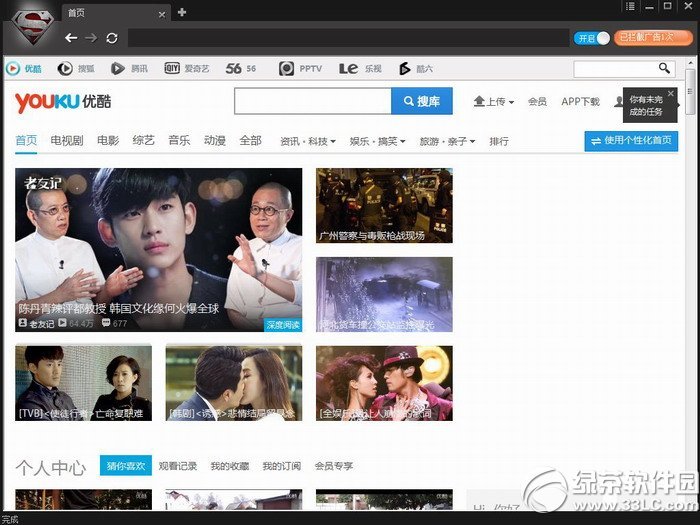Open the 老友记 featured video thumbnail
This screenshot has height=525, width=700.
coord(158,250)
